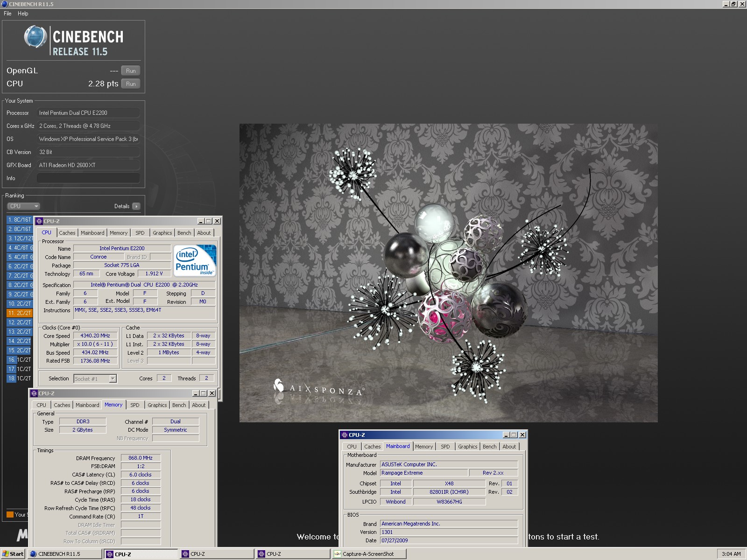Click the Intel Pentium inside logo

tap(195, 260)
